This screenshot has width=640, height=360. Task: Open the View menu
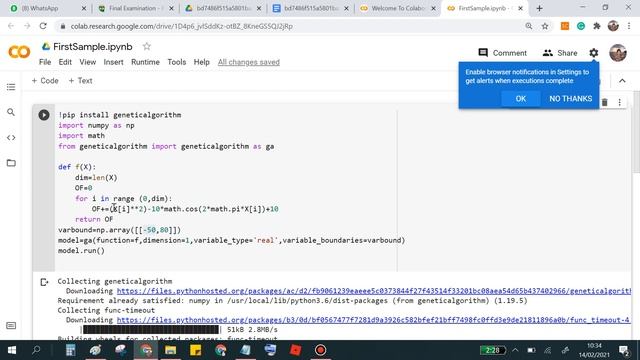tap(87, 62)
